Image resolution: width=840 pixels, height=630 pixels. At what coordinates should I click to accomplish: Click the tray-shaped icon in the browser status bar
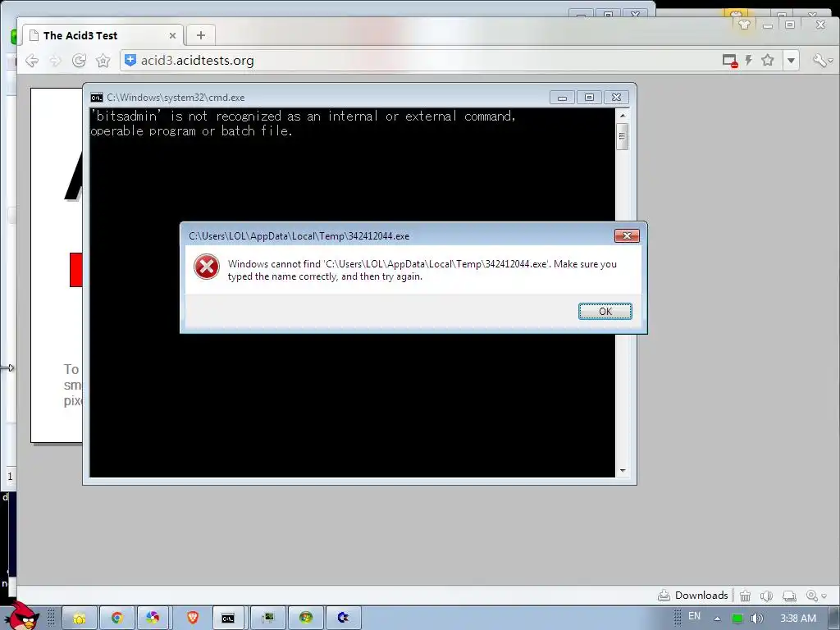tap(789, 596)
